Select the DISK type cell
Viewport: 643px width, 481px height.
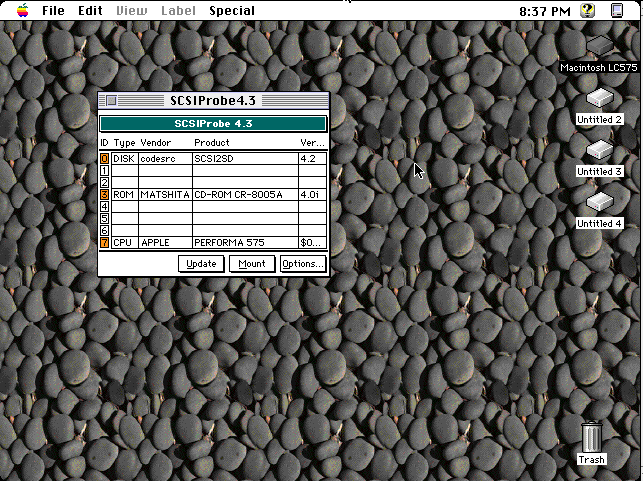[125, 159]
